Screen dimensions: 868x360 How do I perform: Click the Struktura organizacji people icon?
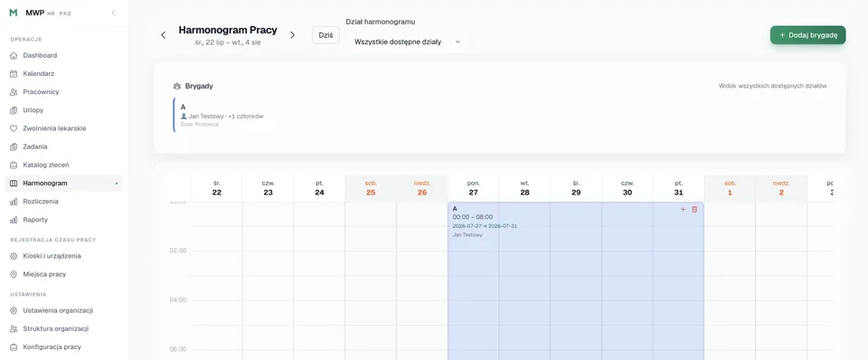point(14,328)
